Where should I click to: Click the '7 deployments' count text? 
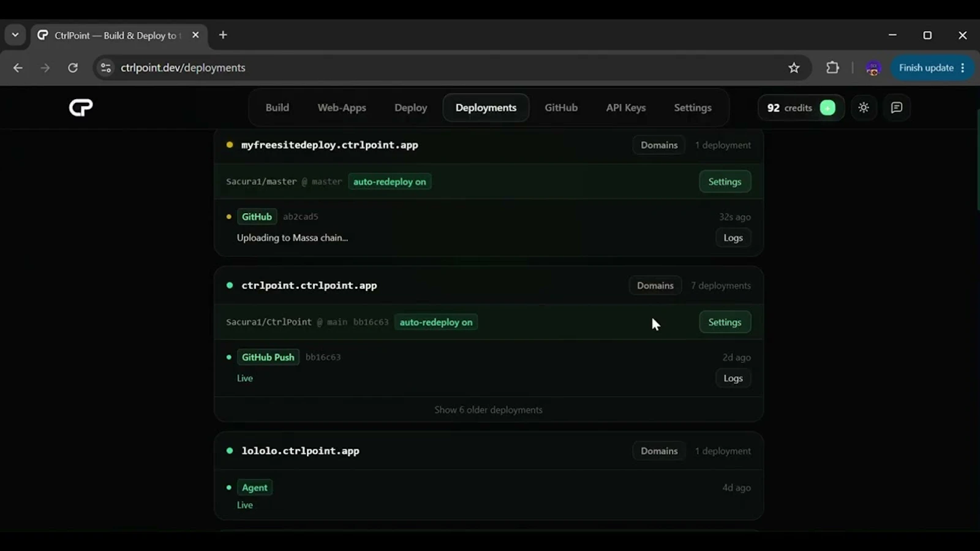pos(720,285)
